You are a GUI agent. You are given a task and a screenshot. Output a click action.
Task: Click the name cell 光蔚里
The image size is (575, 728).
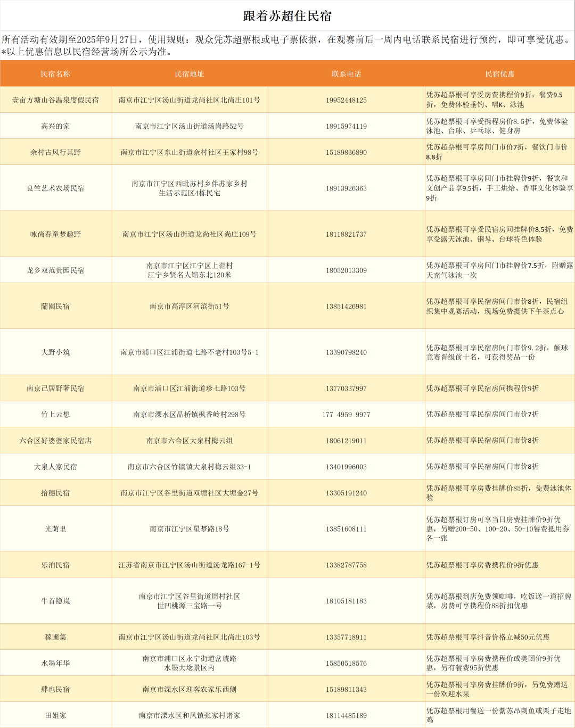point(55,529)
